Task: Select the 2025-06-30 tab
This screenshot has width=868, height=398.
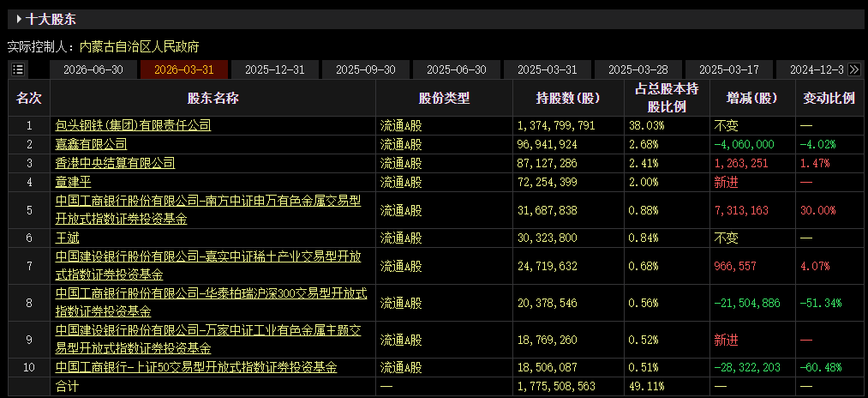Action: pos(456,69)
